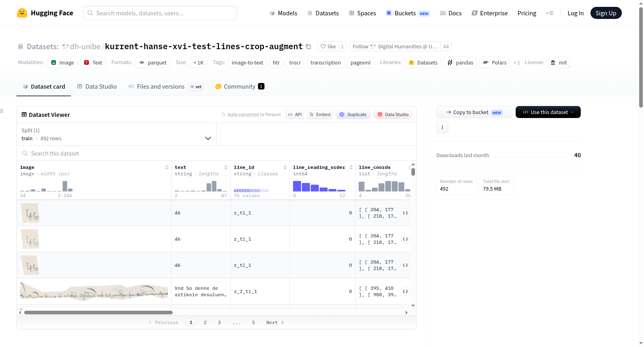This screenshot has height=347, width=644.
Task: Click Copy to bucket button
Action: (x=474, y=112)
